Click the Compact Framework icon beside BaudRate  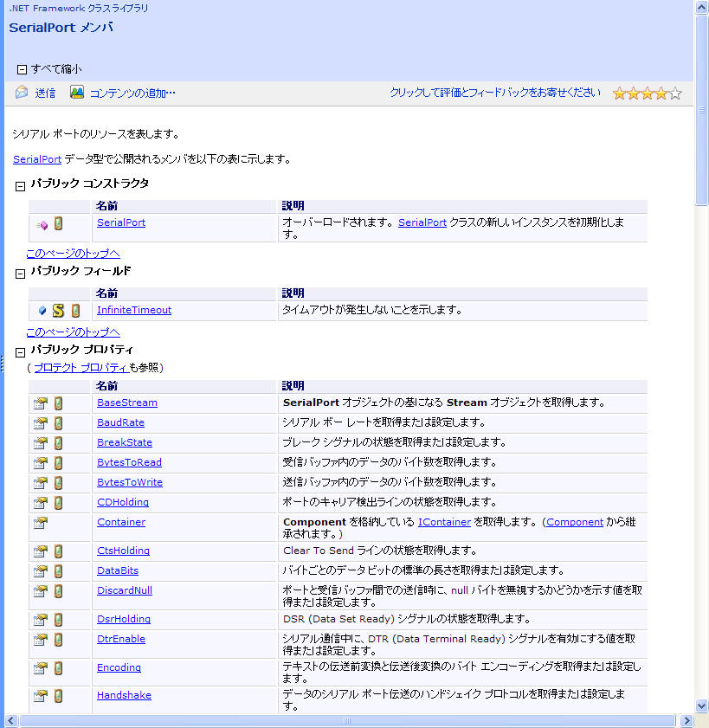(58, 423)
